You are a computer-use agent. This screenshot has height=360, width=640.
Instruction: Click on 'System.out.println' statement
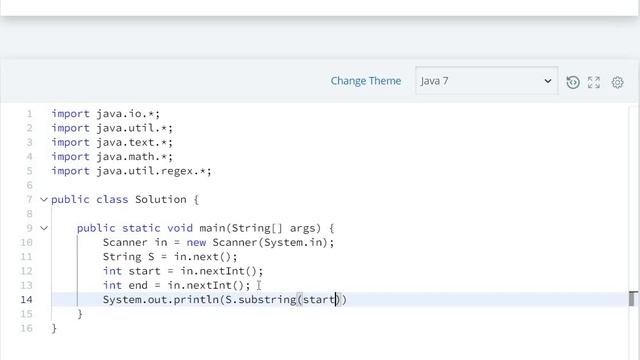tap(224, 300)
